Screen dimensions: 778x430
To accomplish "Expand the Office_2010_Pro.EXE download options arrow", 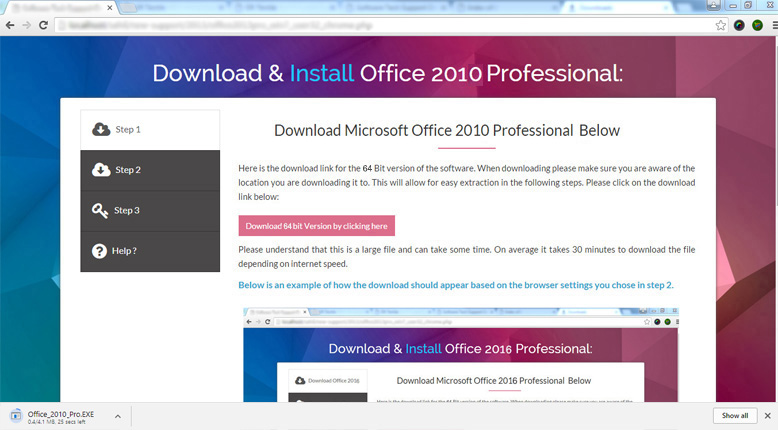I will pyautogui.click(x=117, y=416).
